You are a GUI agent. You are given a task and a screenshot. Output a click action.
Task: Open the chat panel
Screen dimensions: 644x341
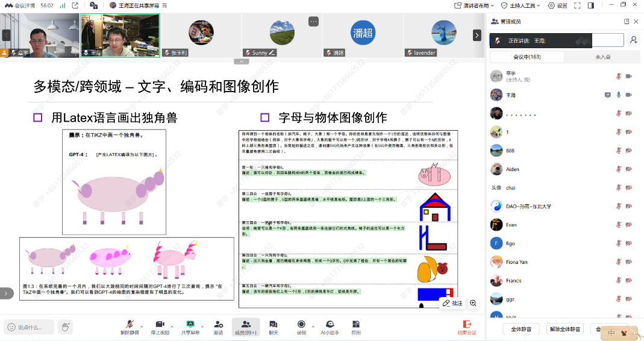(274, 325)
